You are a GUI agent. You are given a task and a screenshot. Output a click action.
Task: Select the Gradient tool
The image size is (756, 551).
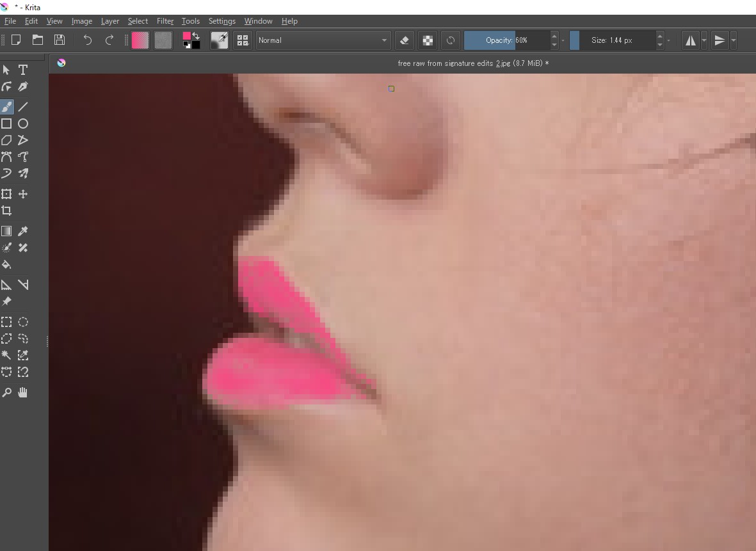click(6, 231)
